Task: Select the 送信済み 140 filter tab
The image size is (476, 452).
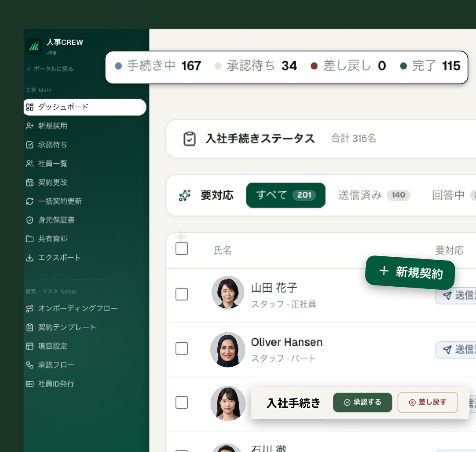Action: click(374, 195)
